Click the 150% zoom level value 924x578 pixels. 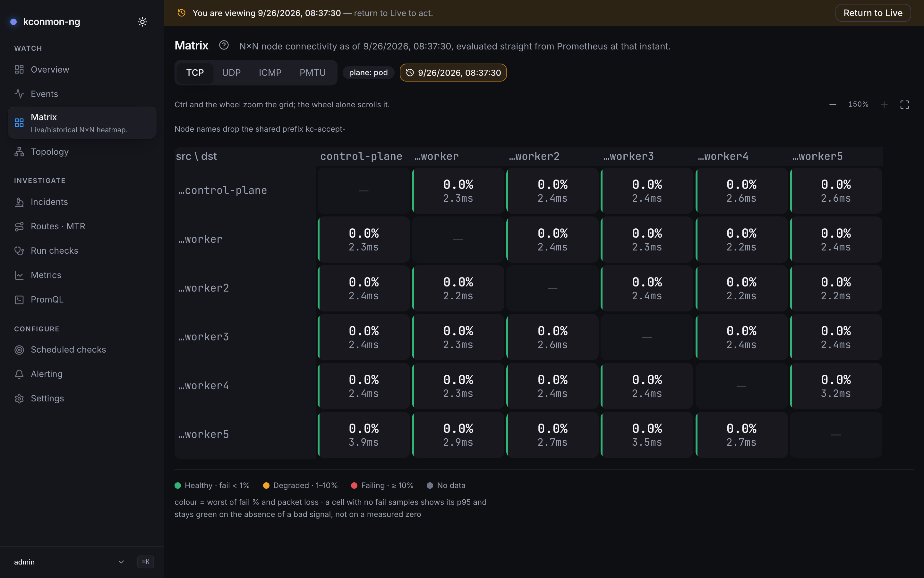[x=858, y=104]
